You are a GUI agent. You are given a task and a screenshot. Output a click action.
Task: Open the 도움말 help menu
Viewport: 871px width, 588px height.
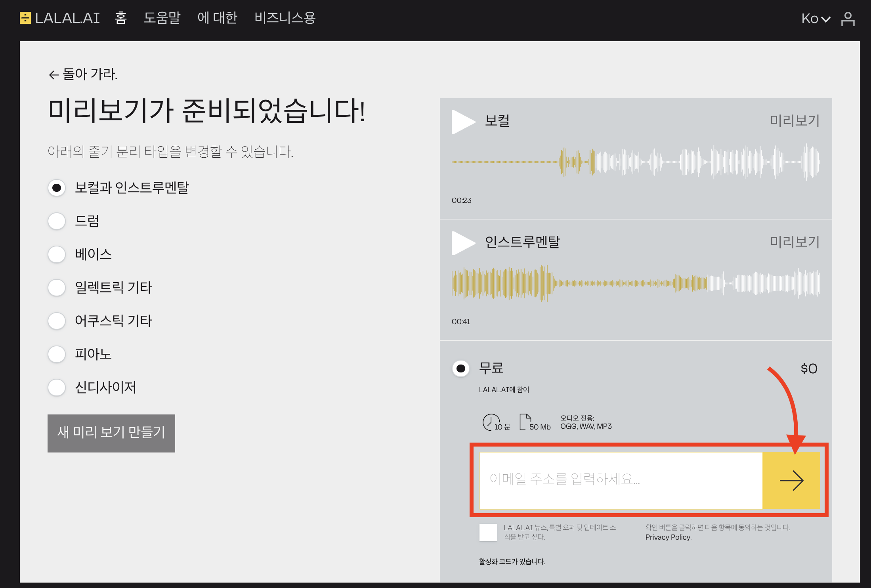point(162,18)
